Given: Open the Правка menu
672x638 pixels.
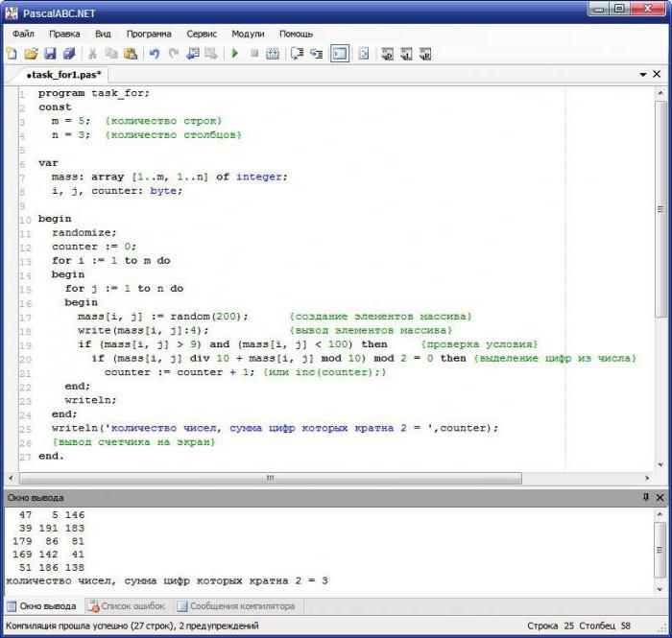Looking at the screenshot, I should (64, 34).
